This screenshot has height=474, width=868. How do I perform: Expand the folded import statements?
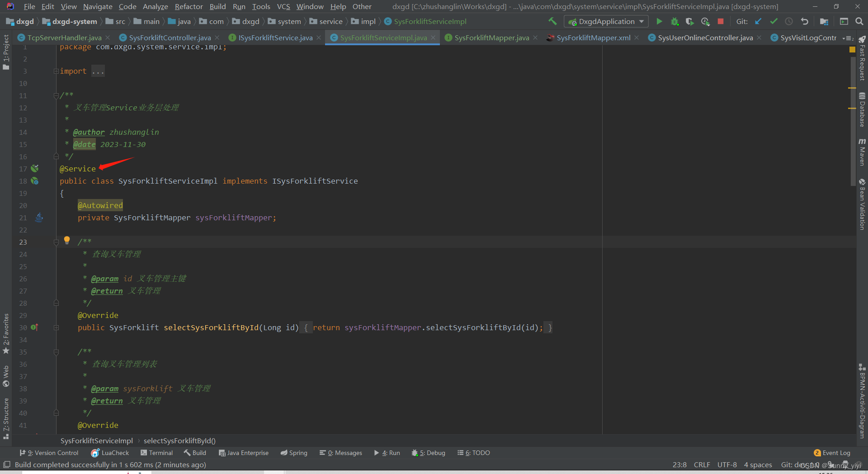point(56,71)
